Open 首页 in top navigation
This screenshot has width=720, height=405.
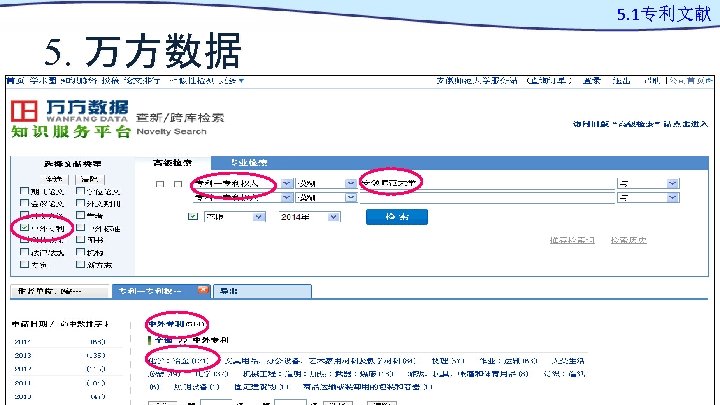[15, 81]
